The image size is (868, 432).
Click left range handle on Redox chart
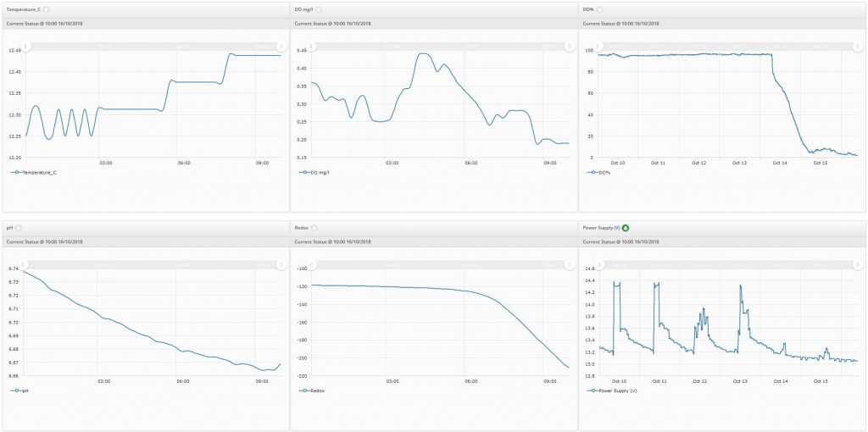(312, 264)
